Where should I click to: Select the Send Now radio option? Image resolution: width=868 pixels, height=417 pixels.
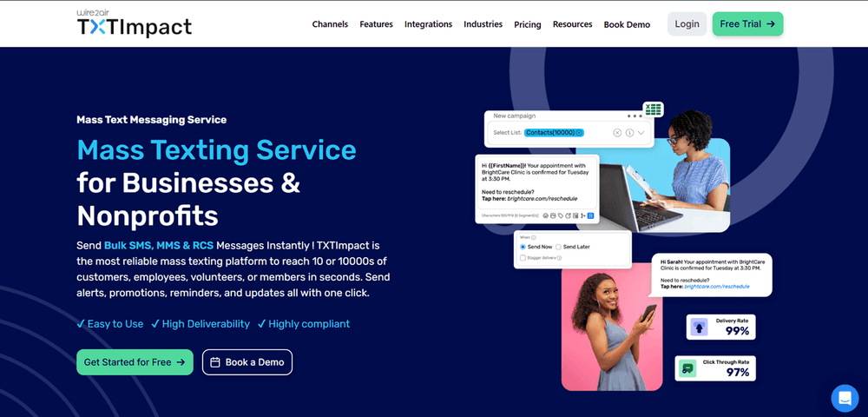click(523, 247)
